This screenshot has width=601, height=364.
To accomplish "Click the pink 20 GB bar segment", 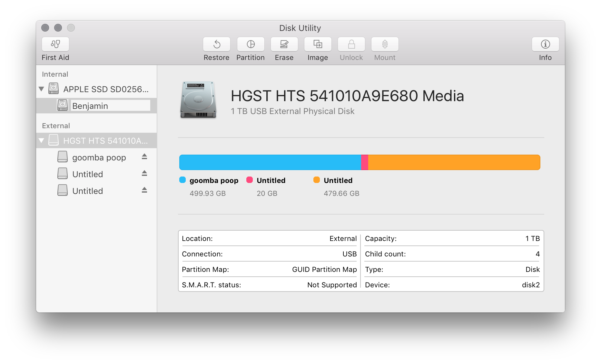I will tap(365, 162).
